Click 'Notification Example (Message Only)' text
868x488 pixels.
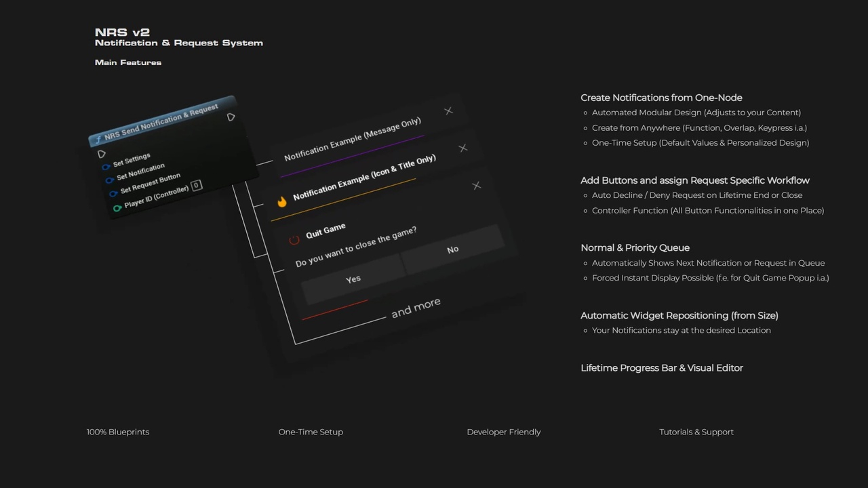353,139
